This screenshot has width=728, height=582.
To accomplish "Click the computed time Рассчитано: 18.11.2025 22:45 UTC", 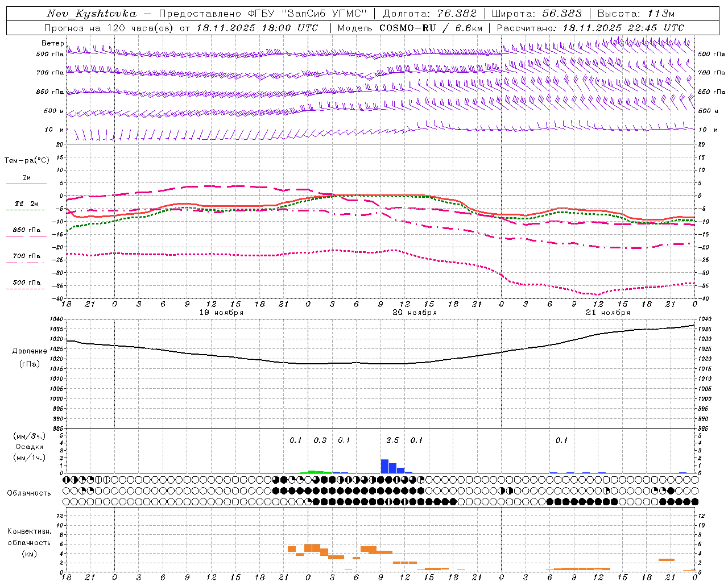I will pyautogui.click(x=590, y=27).
